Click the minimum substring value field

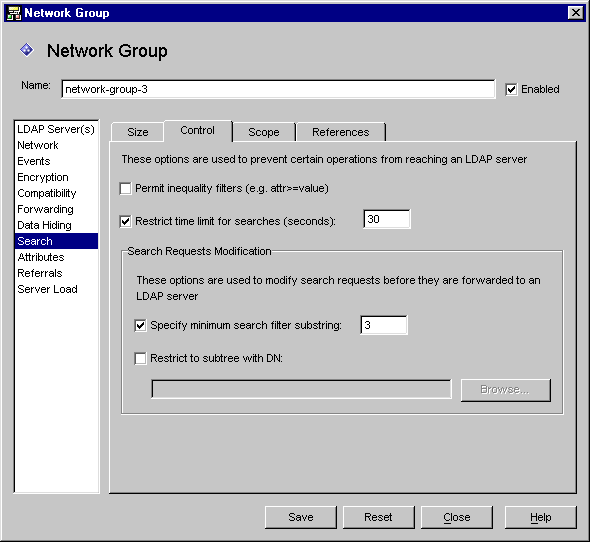pyautogui.click(x=383, y=325)
